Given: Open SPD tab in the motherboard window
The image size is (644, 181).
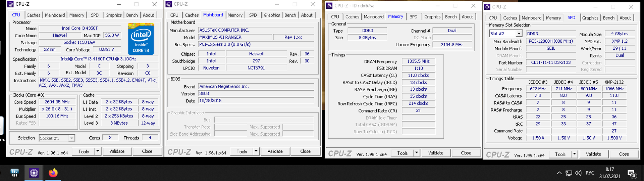Looking at the screenshot, I should [253, 15].
